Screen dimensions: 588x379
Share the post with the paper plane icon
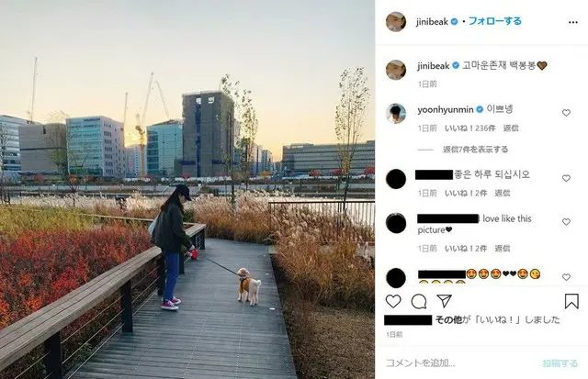(x=444, y=301)
